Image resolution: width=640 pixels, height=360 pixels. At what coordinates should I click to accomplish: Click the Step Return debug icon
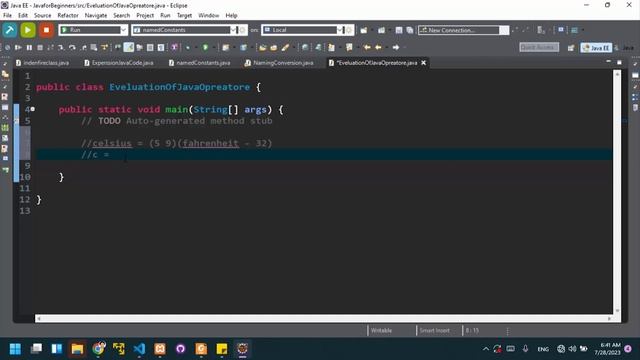(83, 47)
